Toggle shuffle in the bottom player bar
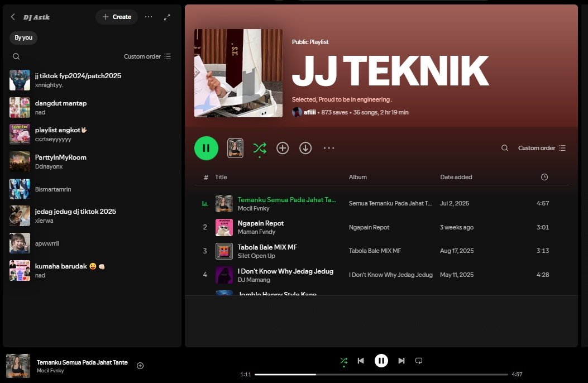 (344, 361)
